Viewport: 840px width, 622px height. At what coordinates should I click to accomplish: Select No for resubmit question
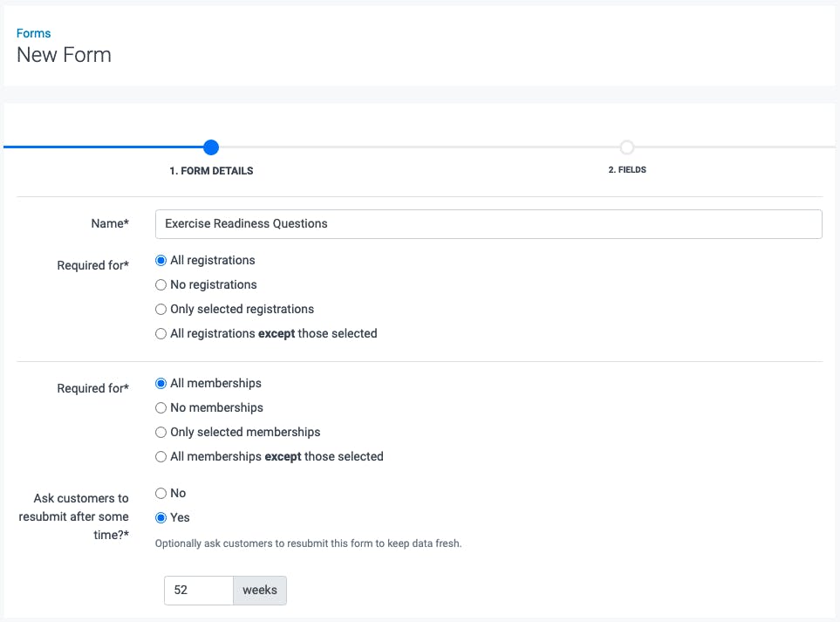pyautogui.click(x=160, y=493)
